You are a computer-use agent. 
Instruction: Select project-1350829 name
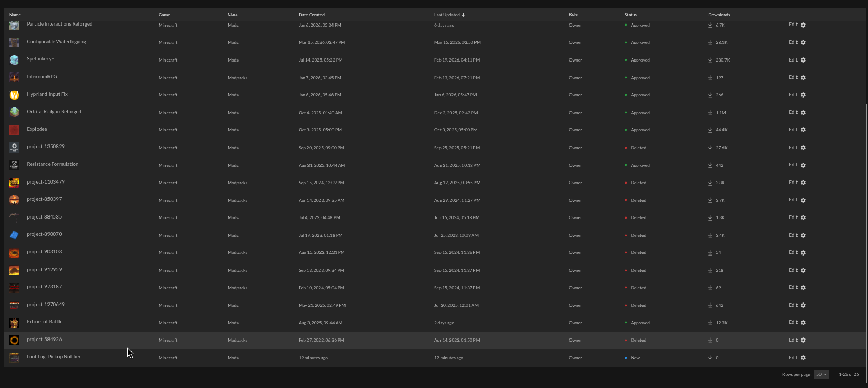tap(46, 147)
